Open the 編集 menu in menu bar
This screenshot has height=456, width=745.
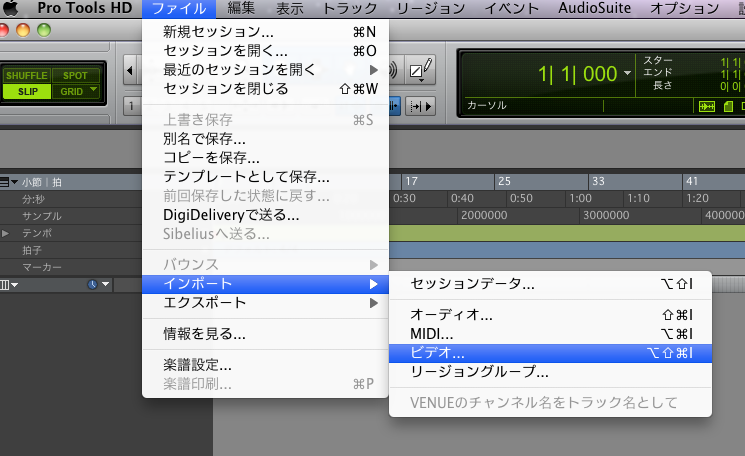241,8
